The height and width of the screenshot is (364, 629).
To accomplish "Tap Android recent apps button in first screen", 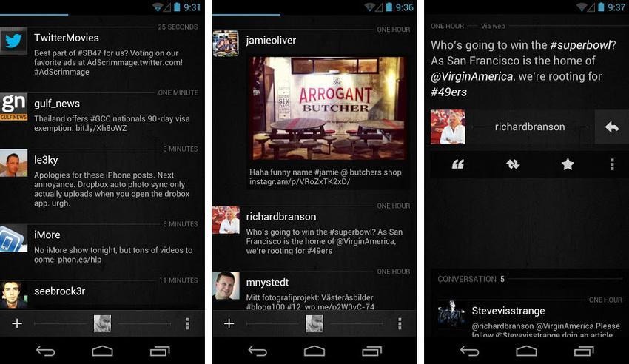I will point(160,351).
